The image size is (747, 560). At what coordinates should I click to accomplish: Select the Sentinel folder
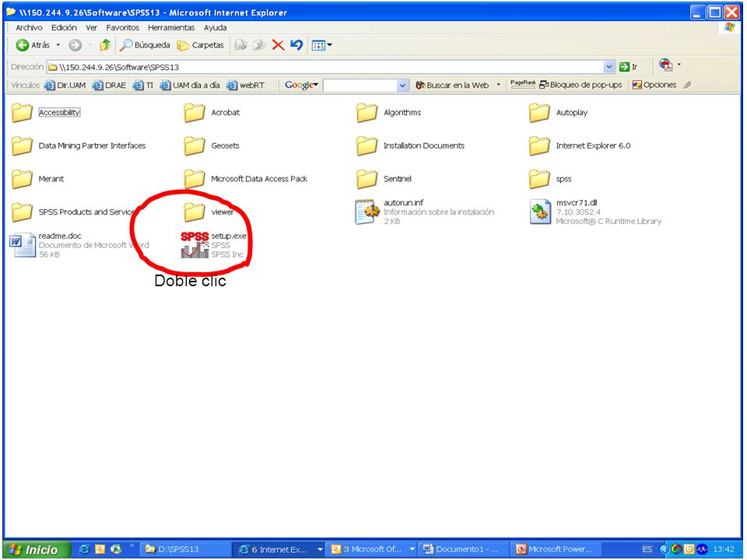coord(384,179)
